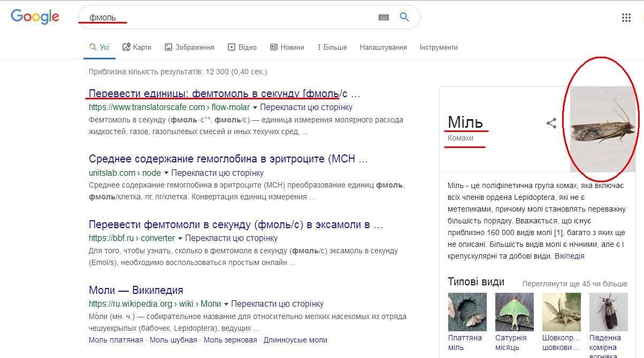Expand dropdown arrow next to unitslab.com URL

click(x=166, y=173)
